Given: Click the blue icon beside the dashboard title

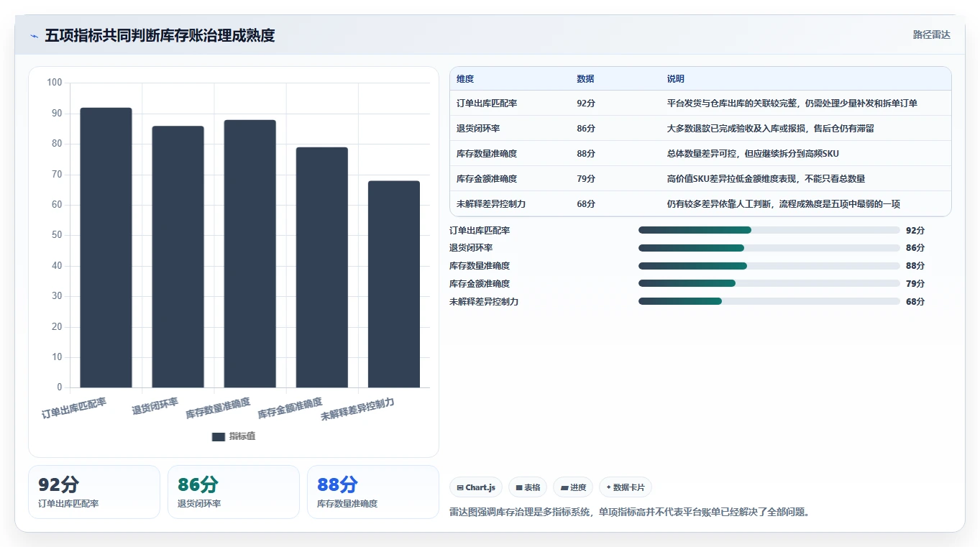Looking at the screenshot, I should click(35, 36).
